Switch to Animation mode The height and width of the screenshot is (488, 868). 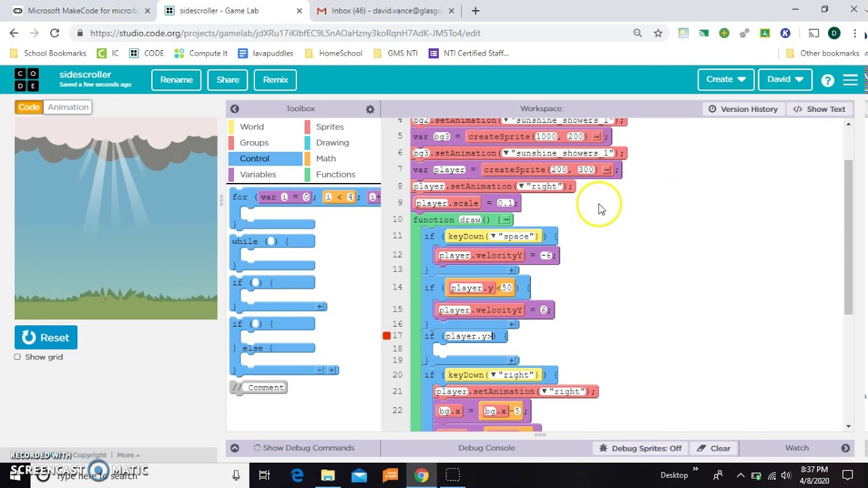click(x=68, y=107)
